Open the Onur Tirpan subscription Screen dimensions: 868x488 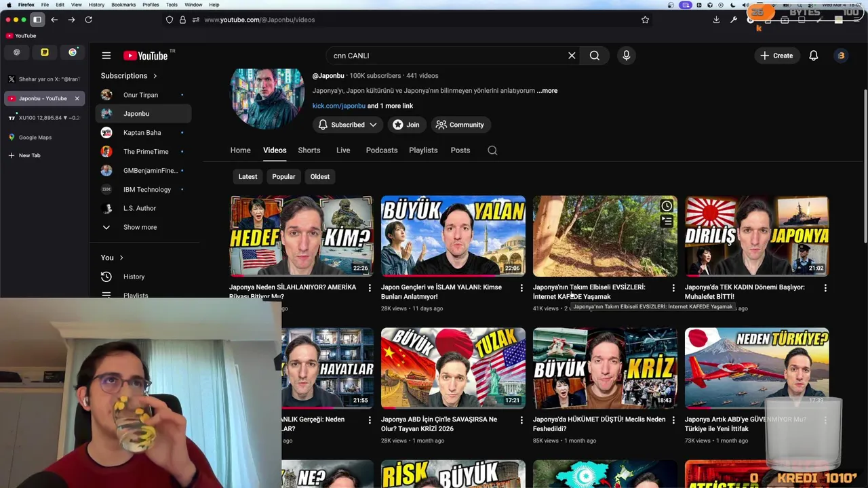pos(140,95)
